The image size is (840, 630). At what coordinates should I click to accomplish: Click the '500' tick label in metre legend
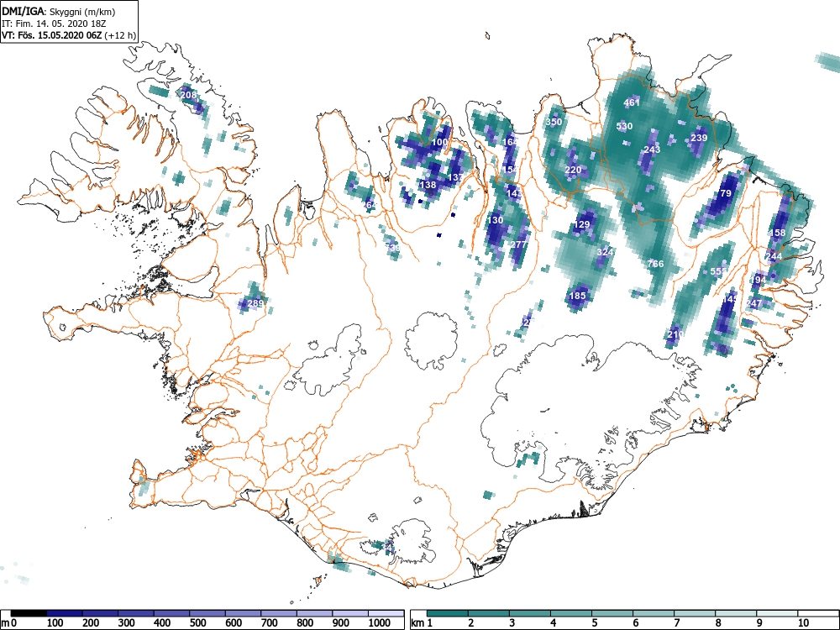click(x=197, y=623)
